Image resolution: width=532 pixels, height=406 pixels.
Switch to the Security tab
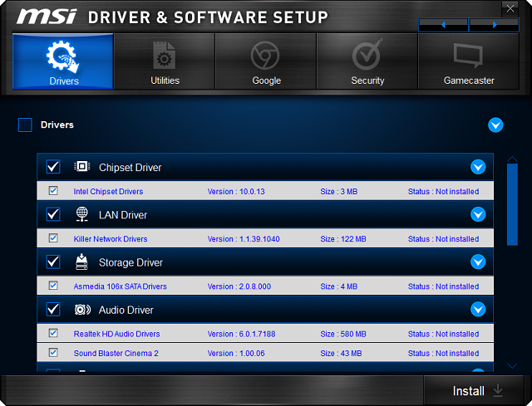pyautogui.click(x=367, y=61)
